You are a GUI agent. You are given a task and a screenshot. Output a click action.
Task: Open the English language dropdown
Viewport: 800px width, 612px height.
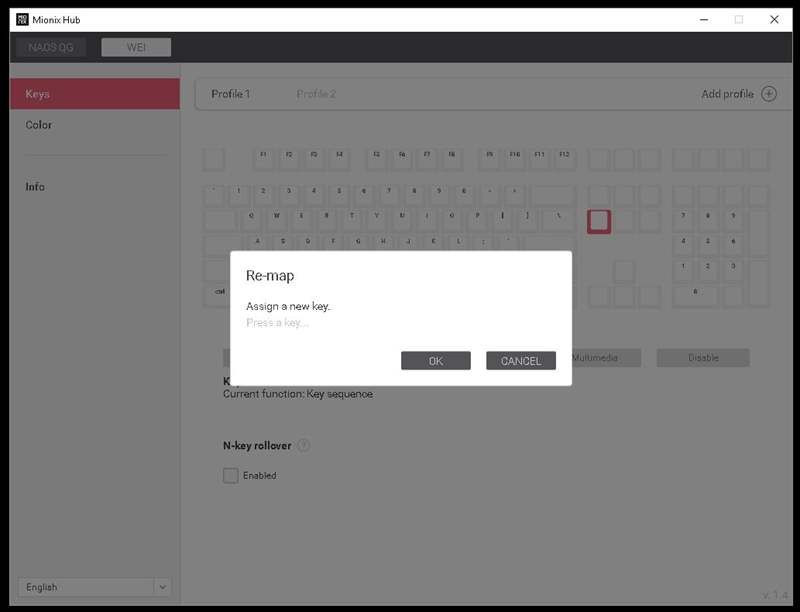coord(95,587)
